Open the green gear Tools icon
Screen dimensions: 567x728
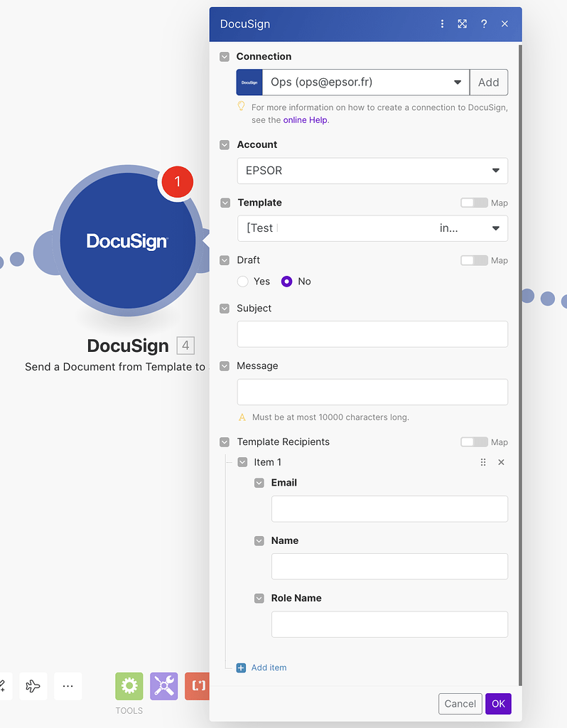(129, 686)
